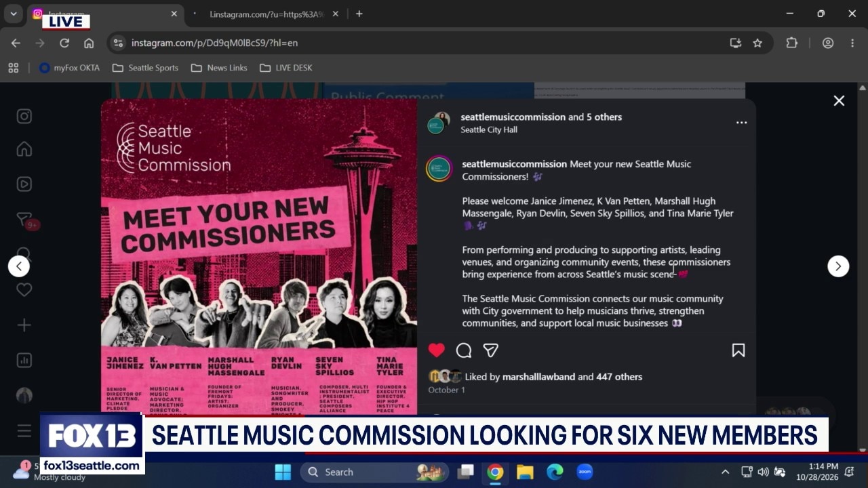868x488 pixels.
Task: Switch to the l.instagram.com tab
Action: tap(266, 14)
